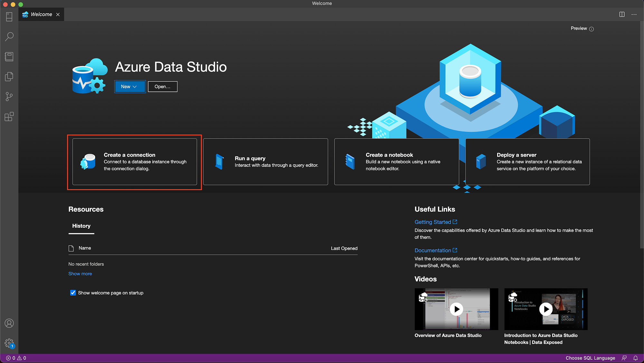Click Choose SQL Language selector
Image resolution: width=644 pixels, height=363 pixels.
(x=590, y=358)
